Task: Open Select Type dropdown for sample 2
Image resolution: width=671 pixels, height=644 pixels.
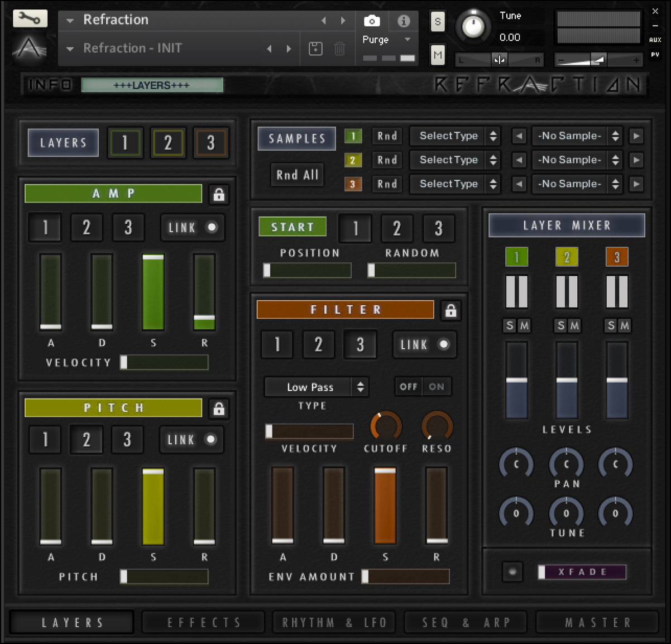Action: (x=455, y=160)
